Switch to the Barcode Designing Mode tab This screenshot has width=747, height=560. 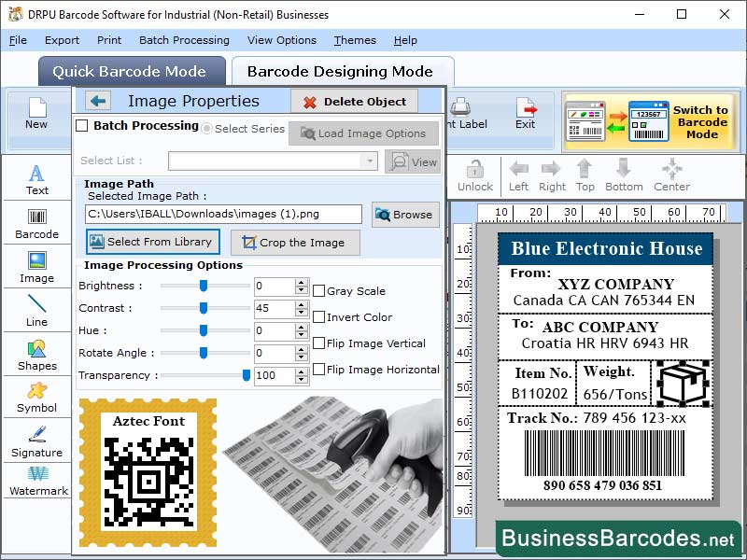[x=343, y=71]
